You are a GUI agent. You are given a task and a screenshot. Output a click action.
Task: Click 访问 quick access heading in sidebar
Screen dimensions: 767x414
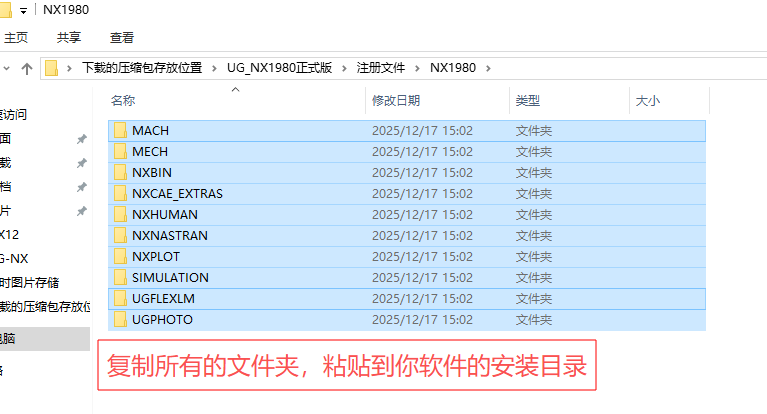pyautogui.click(x=14, y=115)
